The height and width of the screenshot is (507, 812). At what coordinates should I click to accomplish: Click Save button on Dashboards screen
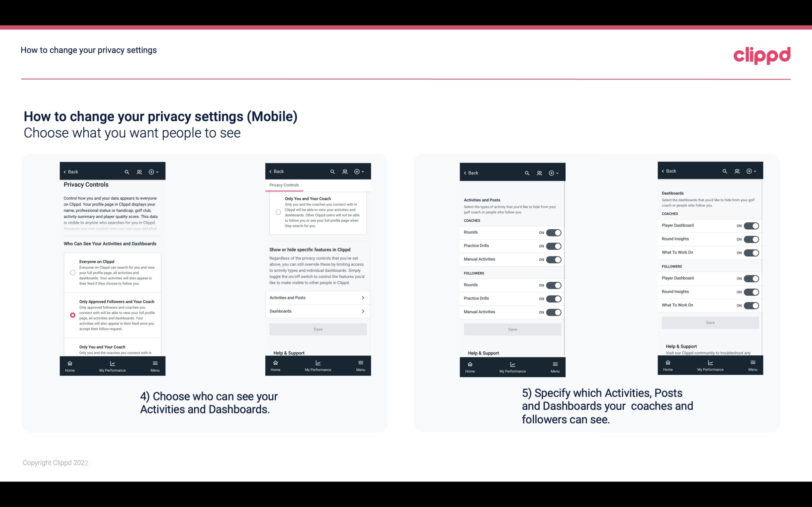[x=710, y=323]
